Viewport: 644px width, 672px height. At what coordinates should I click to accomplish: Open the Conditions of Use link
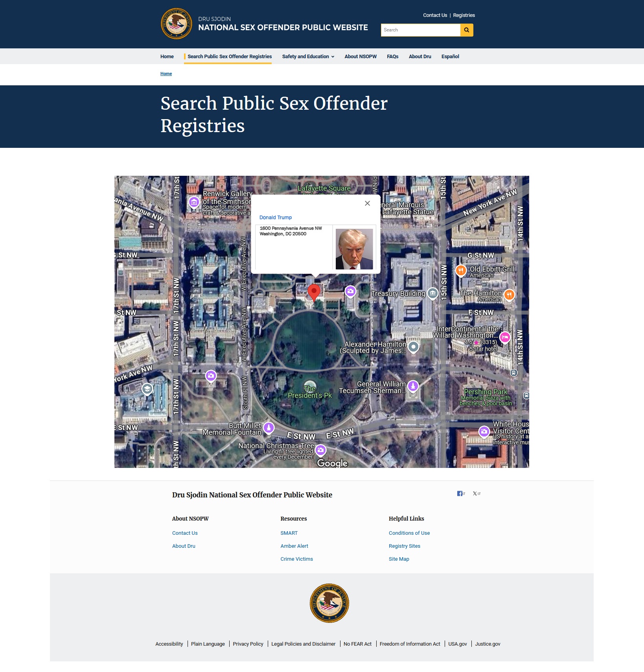(409, 533)
